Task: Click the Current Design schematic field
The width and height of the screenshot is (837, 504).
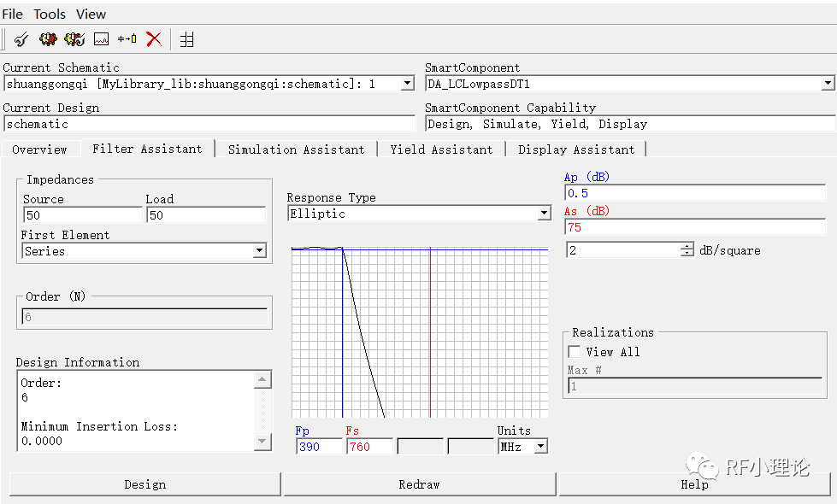Action: [209, 124]
